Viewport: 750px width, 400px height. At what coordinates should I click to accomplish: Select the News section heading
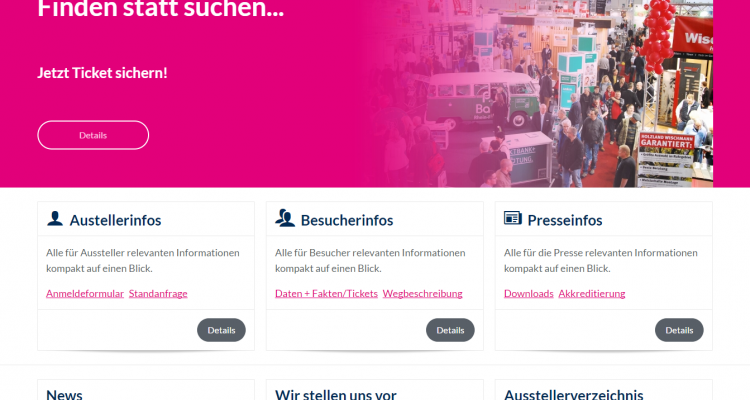[x=64, y=394]
